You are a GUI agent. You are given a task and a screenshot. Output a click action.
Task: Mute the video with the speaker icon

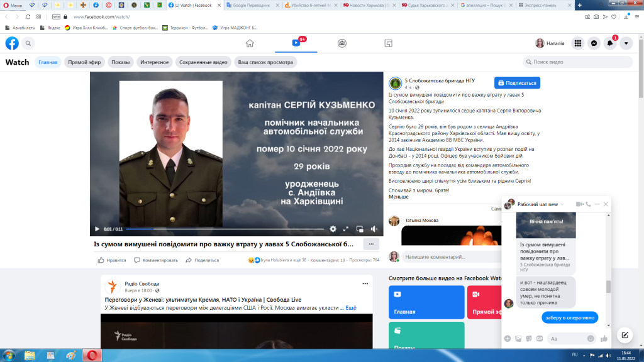374,229
